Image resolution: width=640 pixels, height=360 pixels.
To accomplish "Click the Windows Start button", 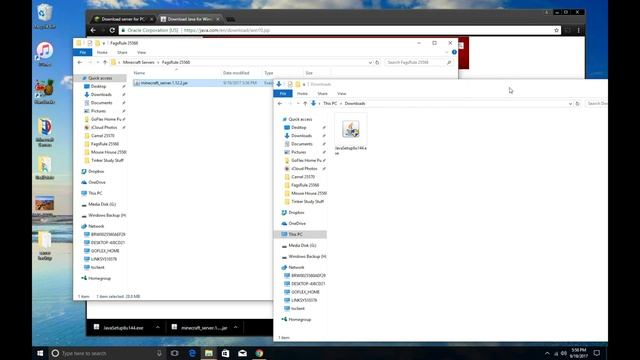I will click(x=40, y=353).
